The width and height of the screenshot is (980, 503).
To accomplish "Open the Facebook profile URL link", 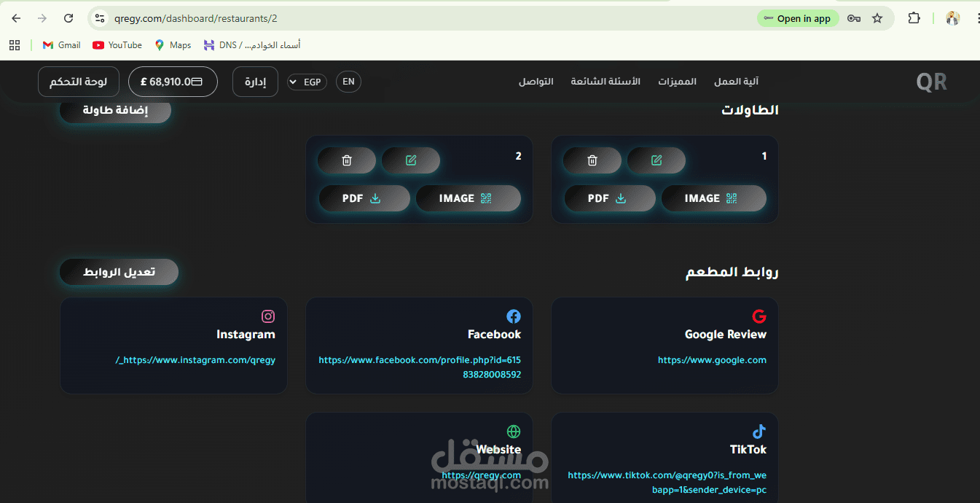I will click(x=420, y=367).
